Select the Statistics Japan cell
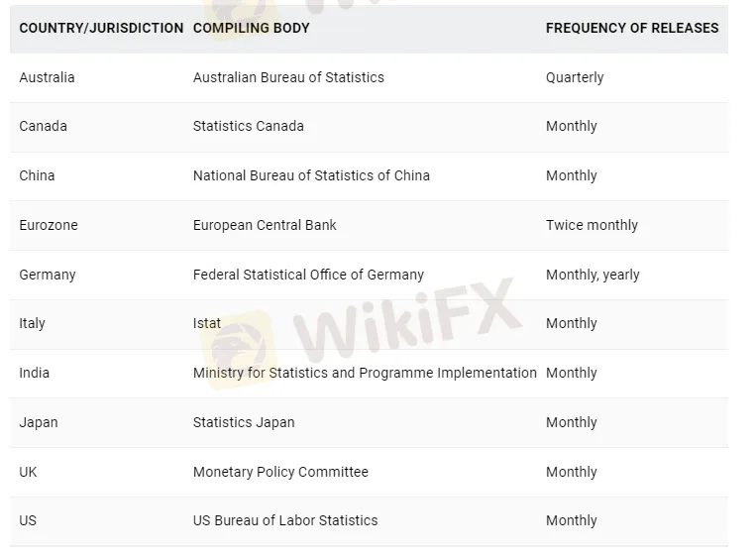The height and width of the screenshot is (558, 756). tap(243, 422)
